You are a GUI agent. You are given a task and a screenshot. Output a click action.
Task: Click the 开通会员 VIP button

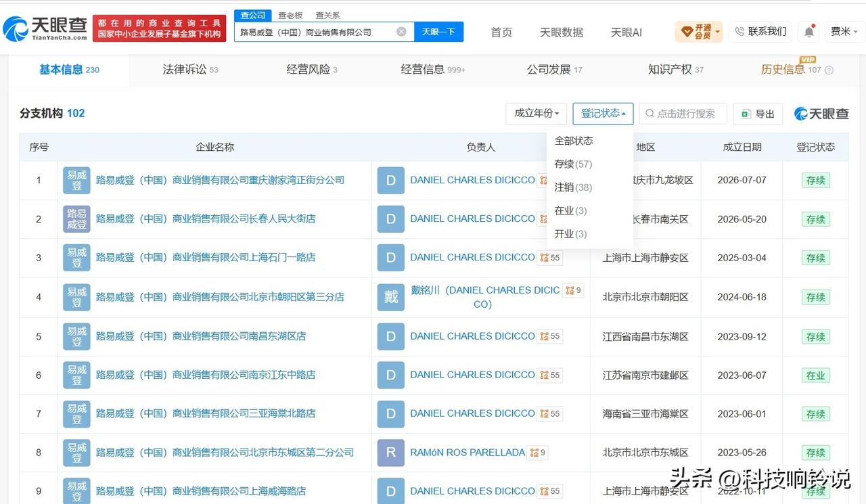[x=699, y=32]
